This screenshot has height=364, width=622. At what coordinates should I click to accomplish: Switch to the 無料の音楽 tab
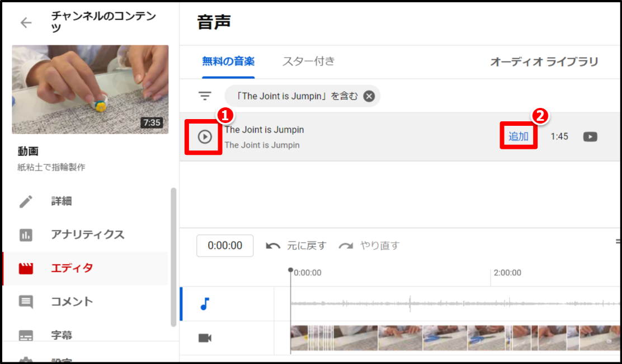coord(228,62)
